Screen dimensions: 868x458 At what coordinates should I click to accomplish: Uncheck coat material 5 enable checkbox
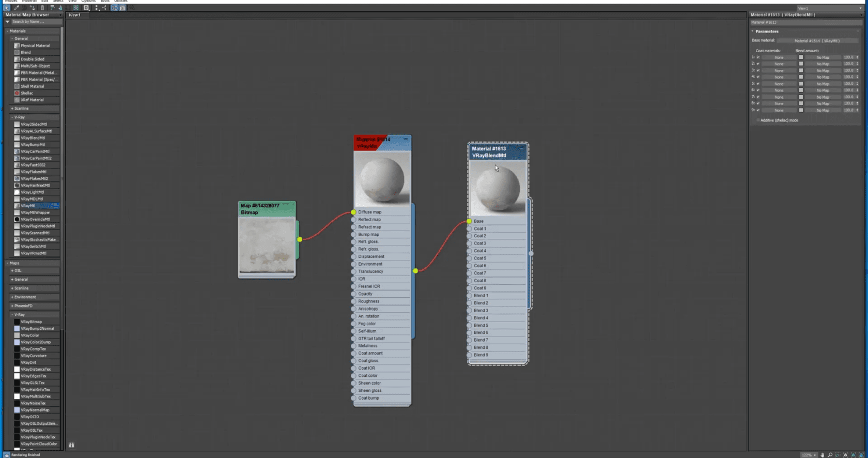tap(758, 84)
